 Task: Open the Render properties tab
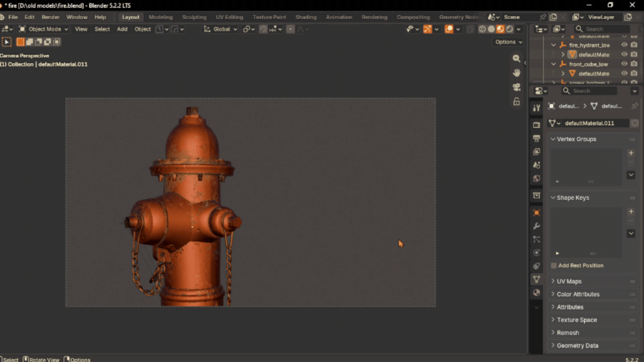pyautogui.click(x=537, y=125)
